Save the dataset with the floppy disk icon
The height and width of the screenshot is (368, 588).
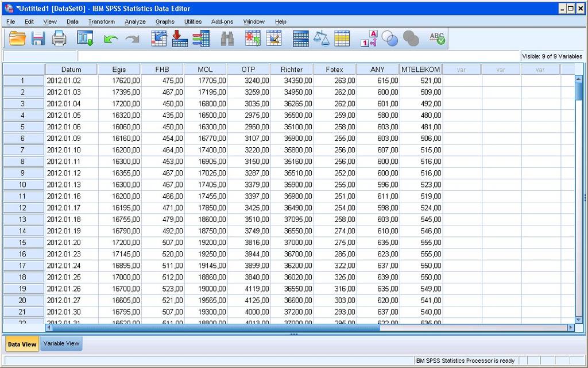coord(38,39)
